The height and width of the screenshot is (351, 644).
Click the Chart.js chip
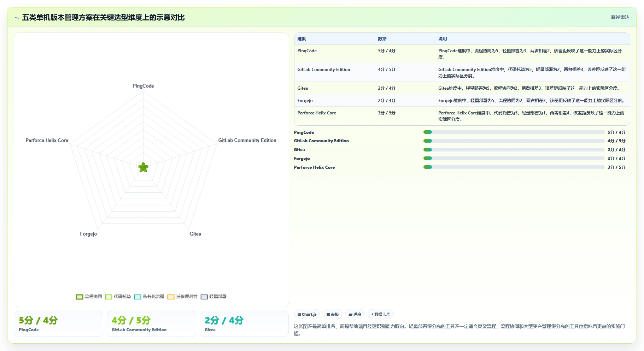(x=307, y=314)
